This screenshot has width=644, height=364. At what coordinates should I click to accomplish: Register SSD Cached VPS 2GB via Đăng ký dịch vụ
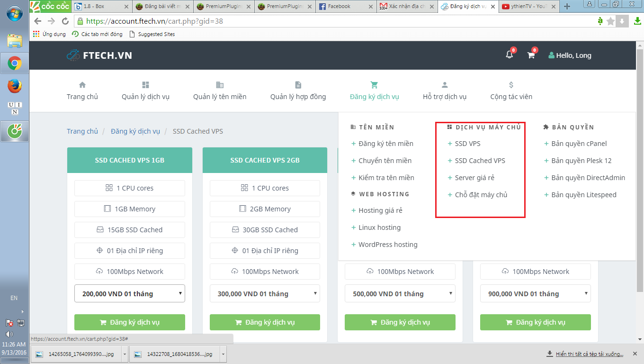click(x=265, y=322)
